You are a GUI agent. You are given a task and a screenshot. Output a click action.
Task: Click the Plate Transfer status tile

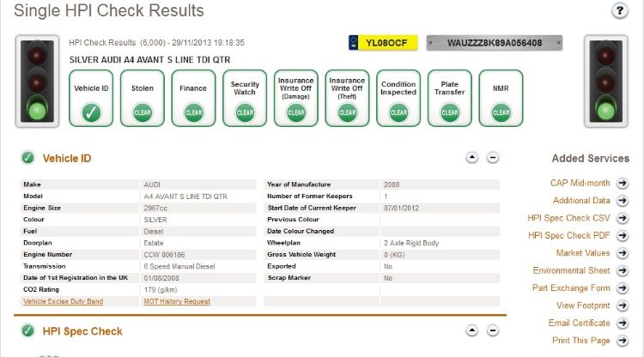pos(450,98)
